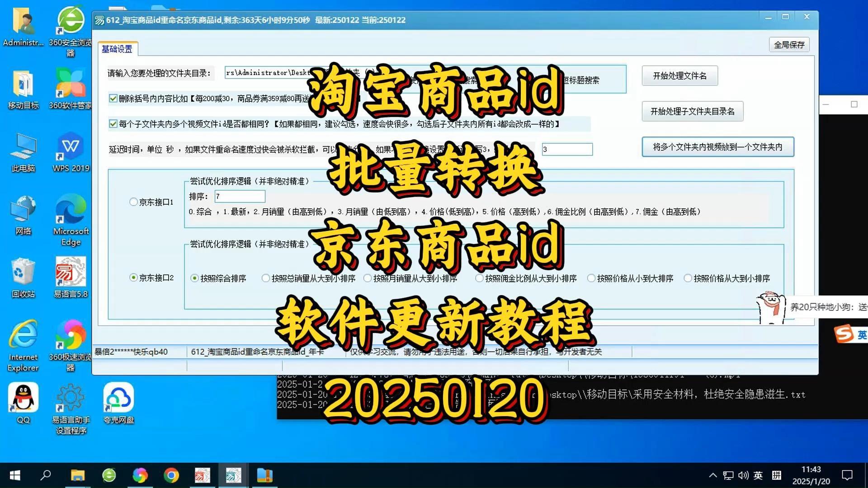Choose 按照价格从小到大排序 sorting option

tap(590, 278)
